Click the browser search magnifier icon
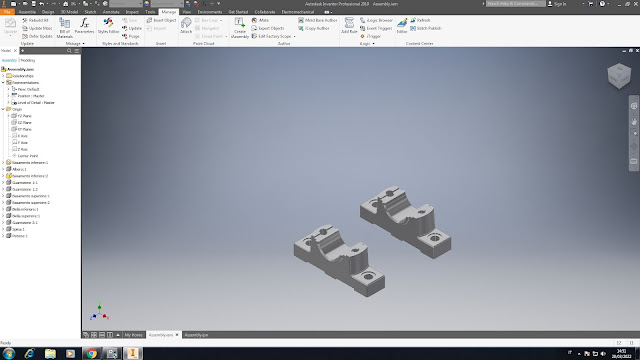The width and height of the screenshot is (640, 360). click(69, 51)
